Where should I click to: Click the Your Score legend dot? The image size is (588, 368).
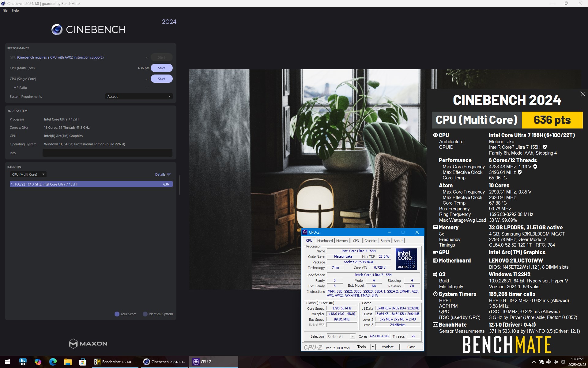point(117,314)
